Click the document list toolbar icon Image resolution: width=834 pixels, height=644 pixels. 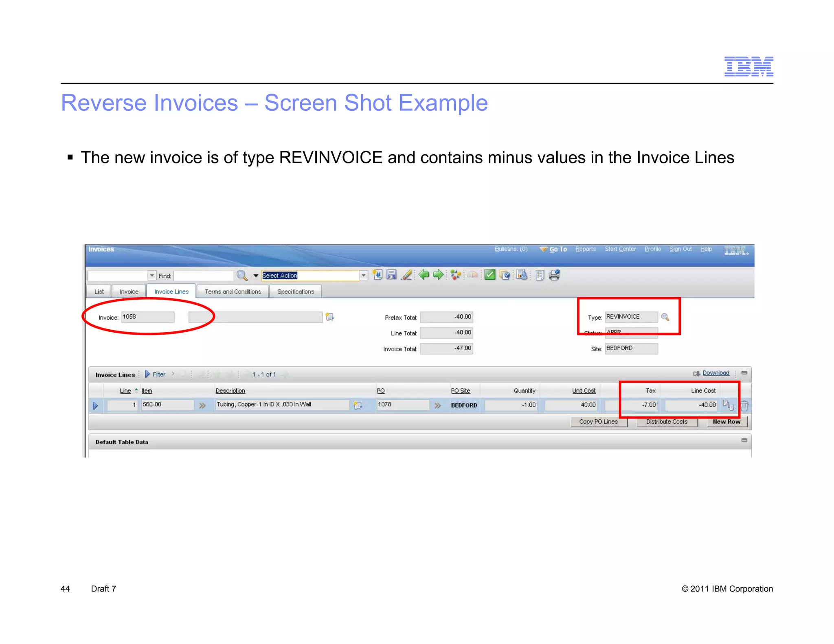point(540,275)
